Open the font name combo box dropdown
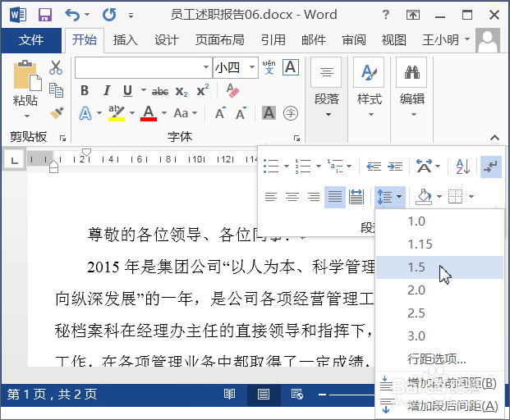The height and width of the screenshot is (420, 510). coord(206,67)
